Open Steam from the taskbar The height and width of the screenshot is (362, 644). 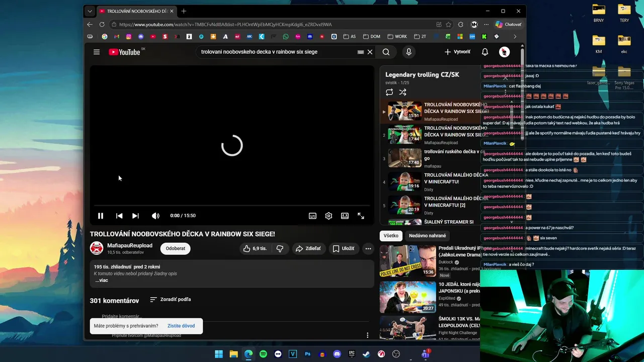click(366, 354)
